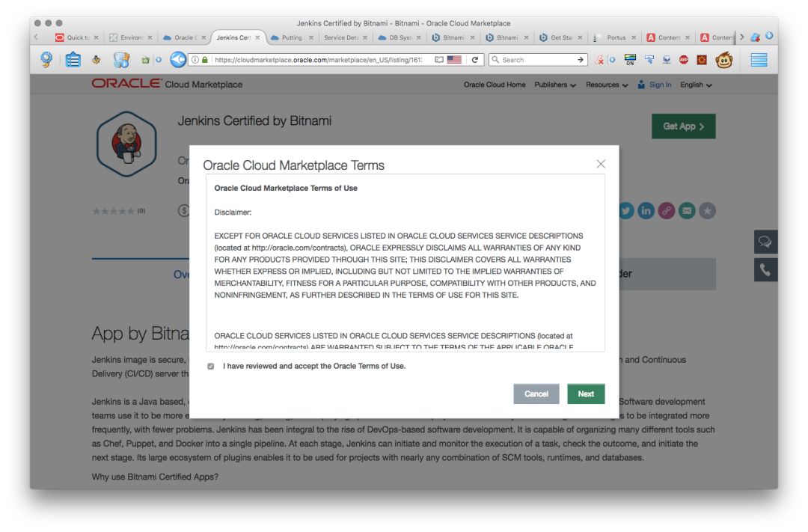
Task: Click the lightbulb magnifier toolbar icon
Action: tap(46, 60)
